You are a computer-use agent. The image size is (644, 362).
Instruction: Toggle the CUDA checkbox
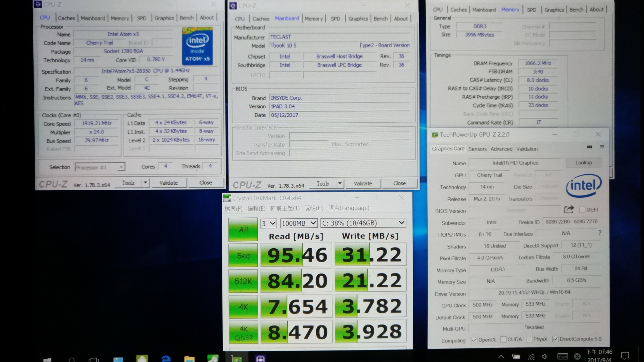point(503,339)
